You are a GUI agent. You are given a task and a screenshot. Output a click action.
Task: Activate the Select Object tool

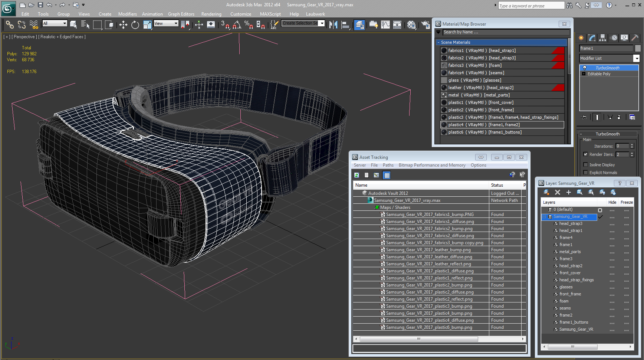tap(73, 25)
